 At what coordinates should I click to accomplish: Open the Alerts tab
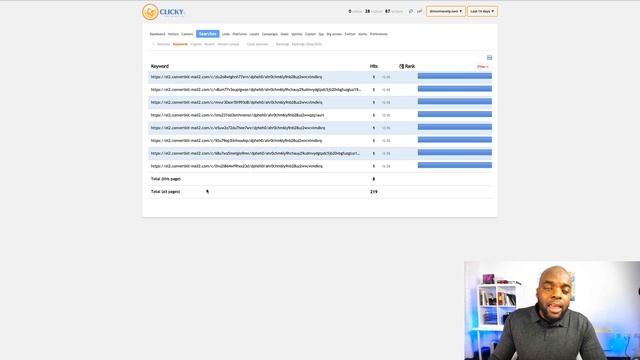tap(363, 34)
